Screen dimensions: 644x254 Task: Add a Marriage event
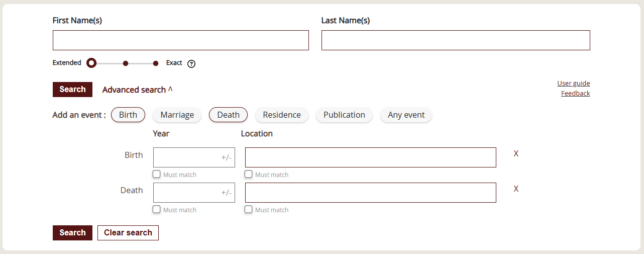tap(177, 115)
